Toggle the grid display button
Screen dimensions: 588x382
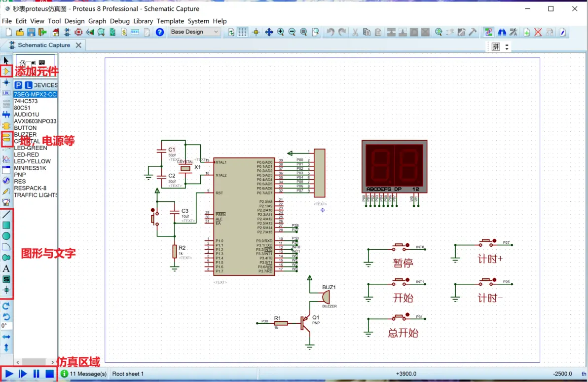point(243,32)
